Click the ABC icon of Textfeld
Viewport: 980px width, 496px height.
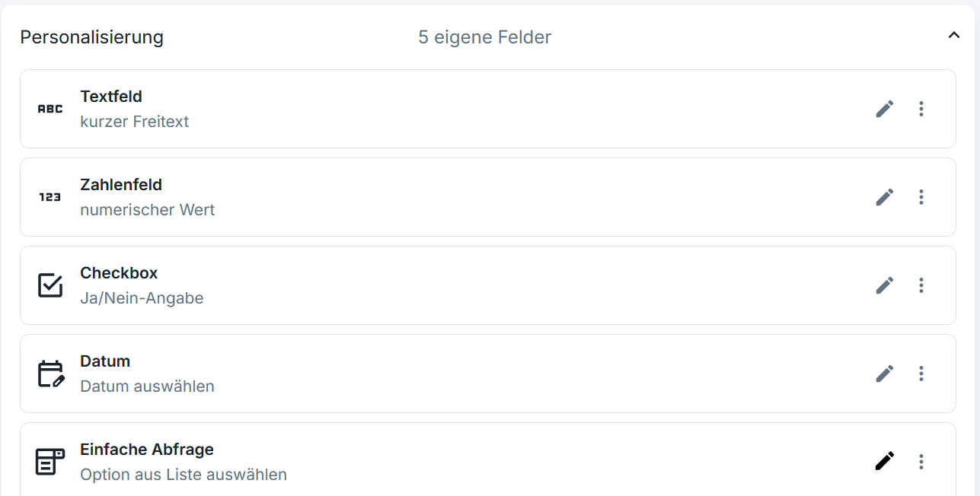click(50, 109)
